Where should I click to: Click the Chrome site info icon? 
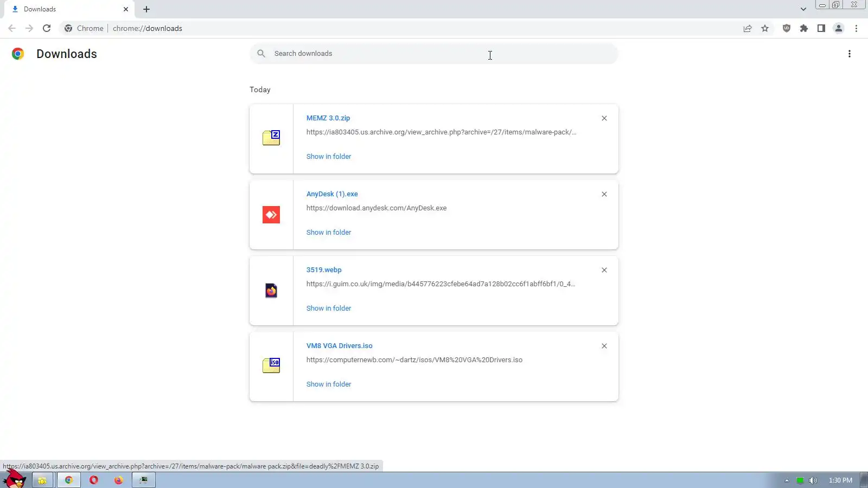pyautogui.click(x=68, y=28)
